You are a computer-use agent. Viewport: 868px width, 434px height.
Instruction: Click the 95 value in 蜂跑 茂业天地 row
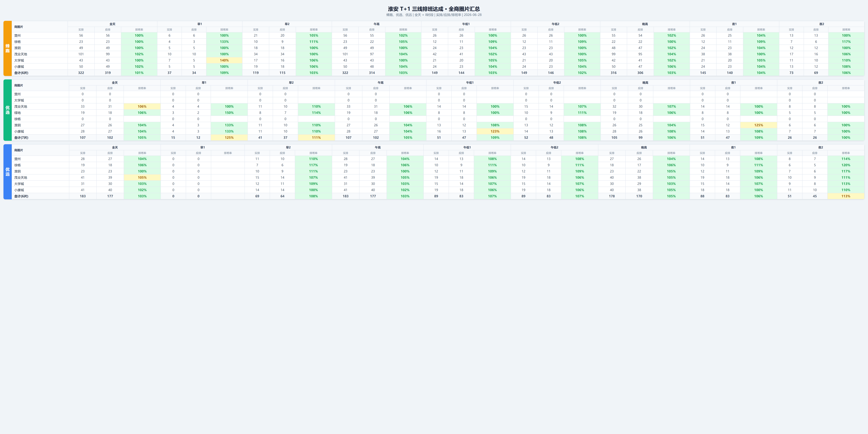click(x=640, y=54)
